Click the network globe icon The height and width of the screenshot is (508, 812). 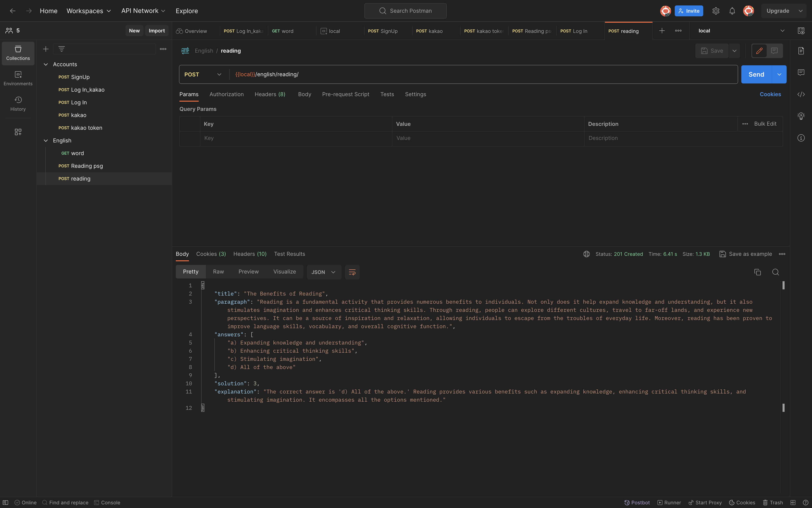[586, 254]
